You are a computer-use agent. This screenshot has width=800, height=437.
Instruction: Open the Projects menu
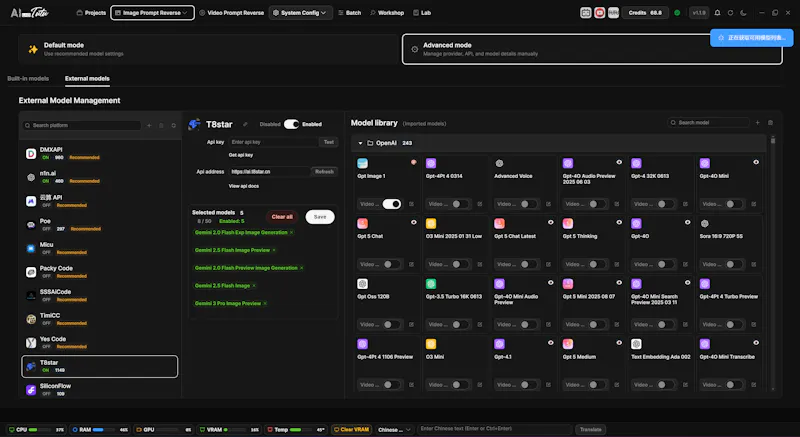pos(91,13)
